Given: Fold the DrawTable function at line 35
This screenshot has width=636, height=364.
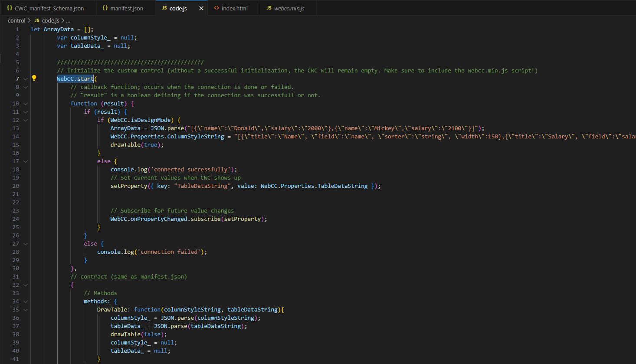Looking at the screenshot, I should pos(26,310).
